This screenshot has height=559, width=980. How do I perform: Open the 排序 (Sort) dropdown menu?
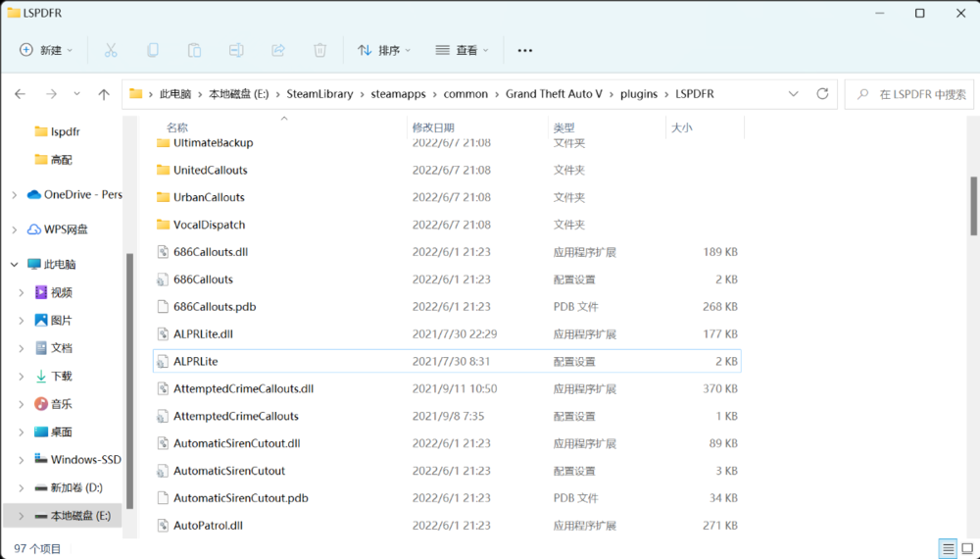(384, 50)
